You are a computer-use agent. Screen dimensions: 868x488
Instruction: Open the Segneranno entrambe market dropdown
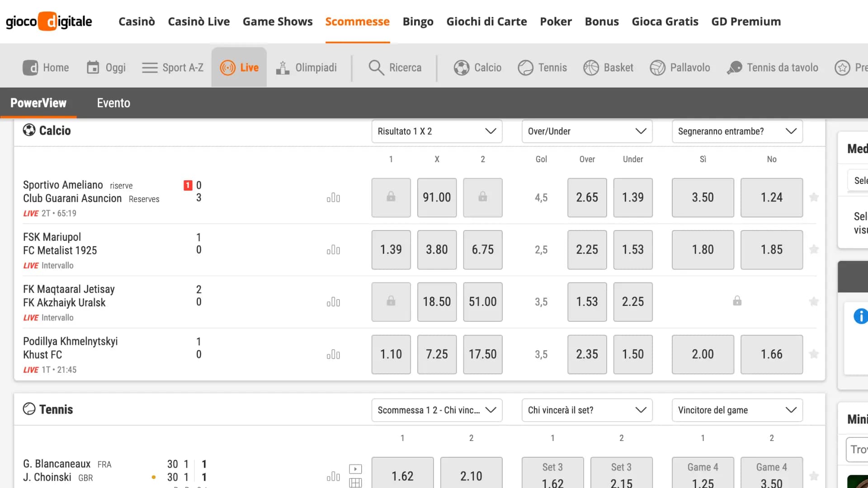point(736,131)
